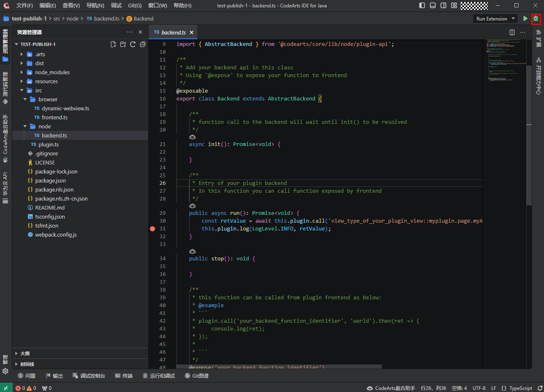Run the extension with play icon
Screen dimensions: 544x392
click(x=525, y=19)
